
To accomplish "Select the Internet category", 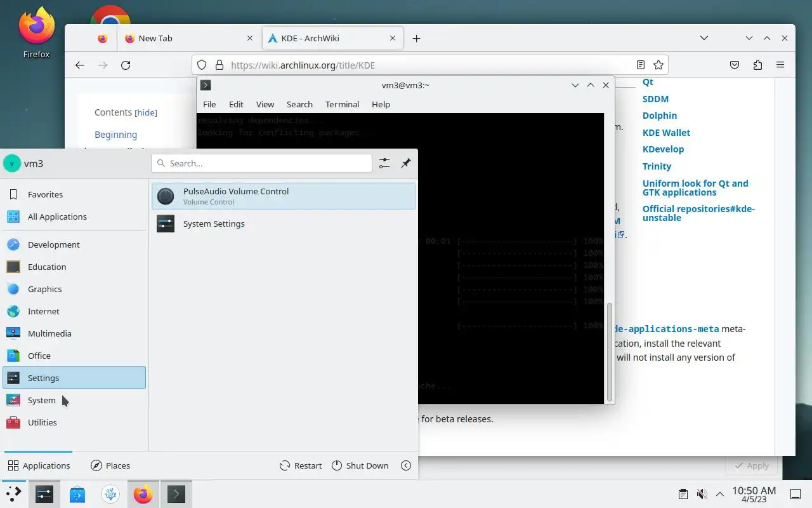I will (74, 311).
